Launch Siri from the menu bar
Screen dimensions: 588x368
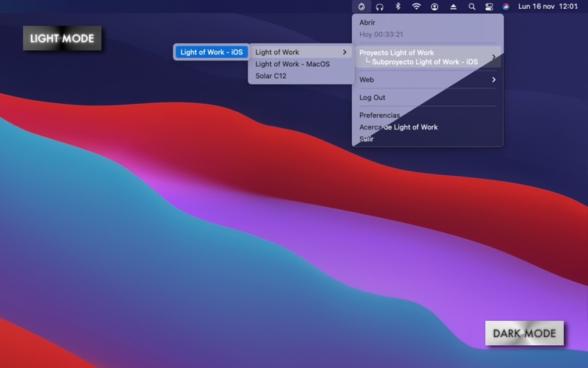click(506, 7)
